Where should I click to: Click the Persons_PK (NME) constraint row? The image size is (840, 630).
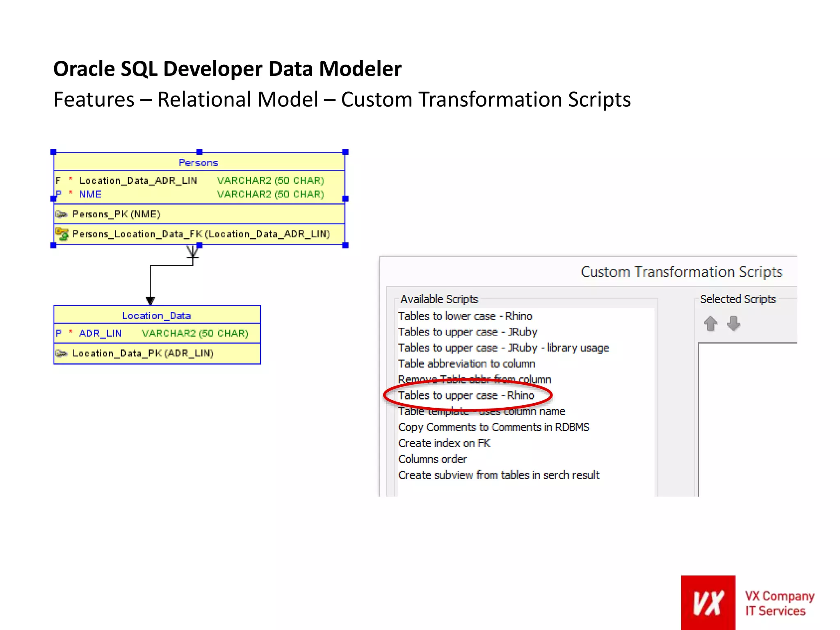[199, 214]
